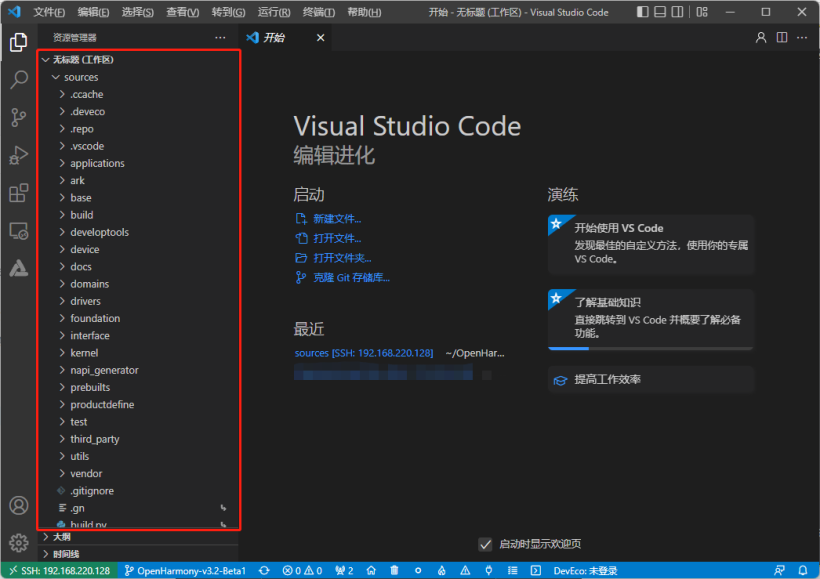Open the Accounts icon in activity bar
The image size is (820, 579).
(x=18, y=506)
